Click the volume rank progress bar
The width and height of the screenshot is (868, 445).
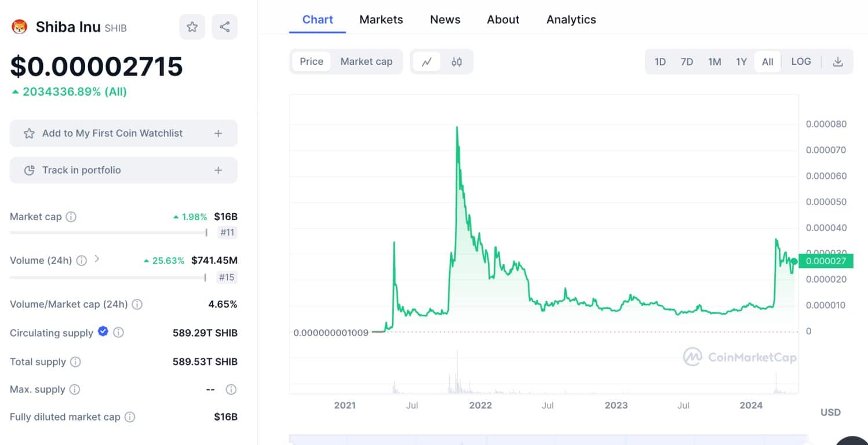point(108,278)
